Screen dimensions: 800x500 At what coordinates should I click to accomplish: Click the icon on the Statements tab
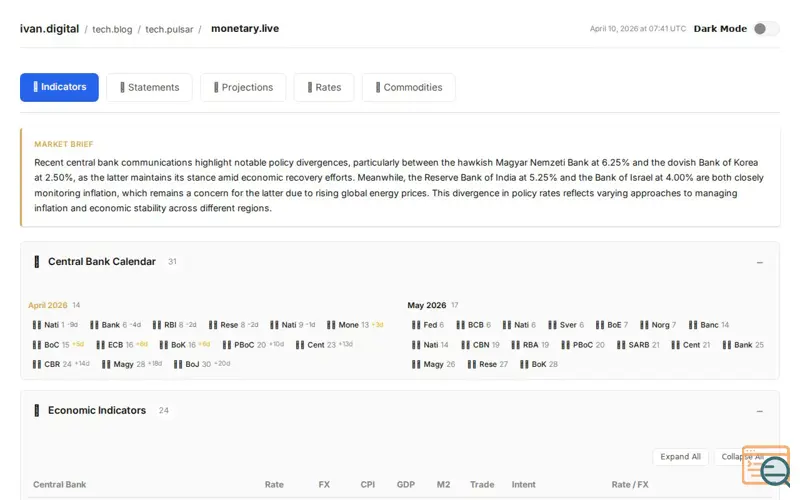coord(122,87)
